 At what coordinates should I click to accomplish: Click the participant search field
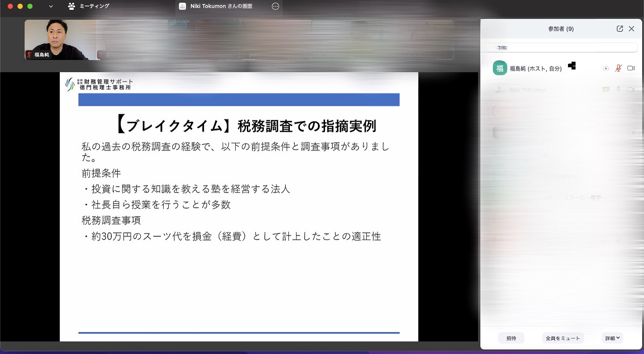[x=561, y=47]
